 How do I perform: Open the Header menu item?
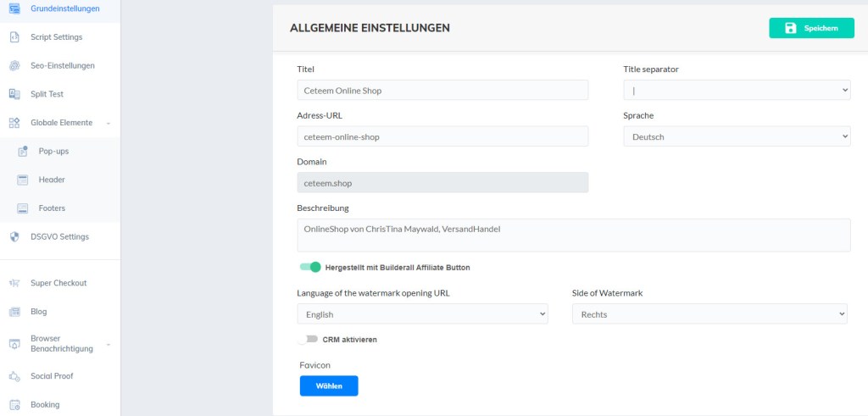click(x=52, y=180)
